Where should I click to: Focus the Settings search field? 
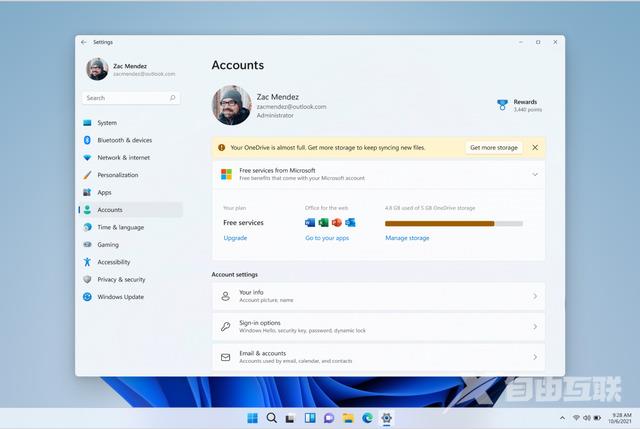(x=131, y=98)
